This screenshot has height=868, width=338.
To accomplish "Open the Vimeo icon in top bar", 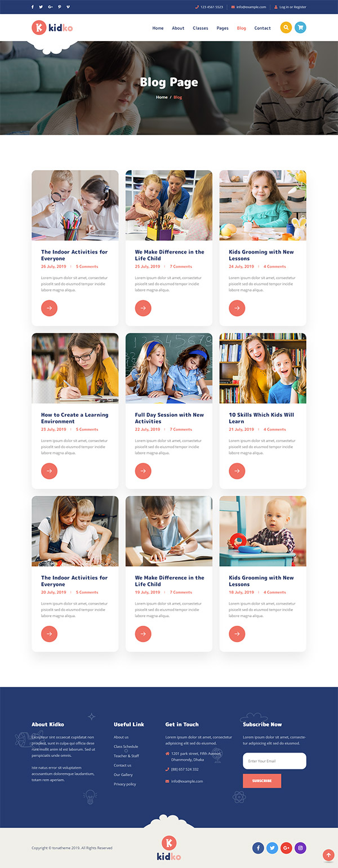I will 68,7.
